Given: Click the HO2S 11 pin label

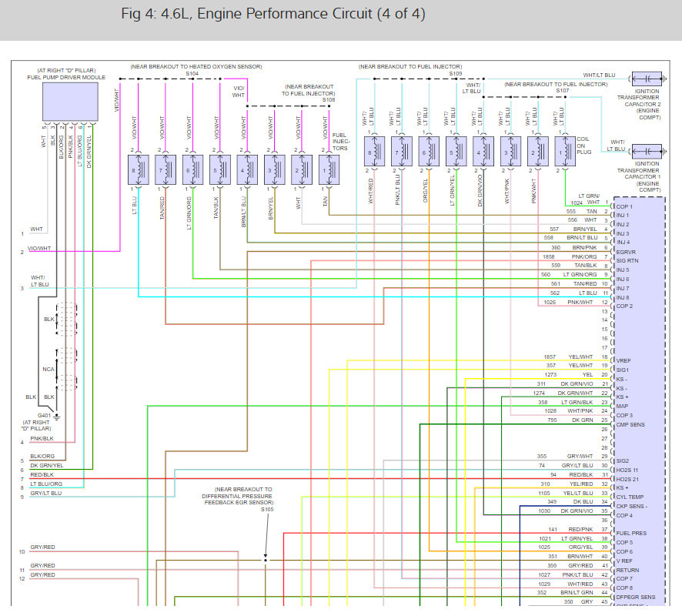Looking at the screenshot, I should [x=627, y=470].
